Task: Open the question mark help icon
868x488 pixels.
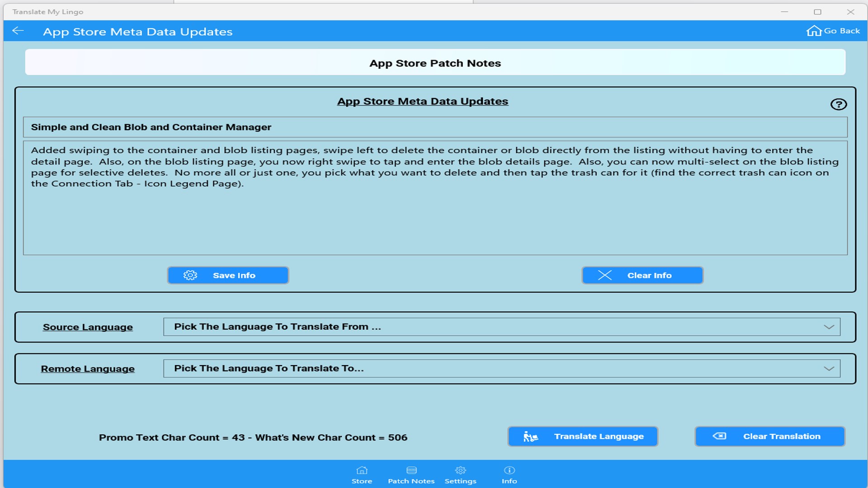Action: 839,104
